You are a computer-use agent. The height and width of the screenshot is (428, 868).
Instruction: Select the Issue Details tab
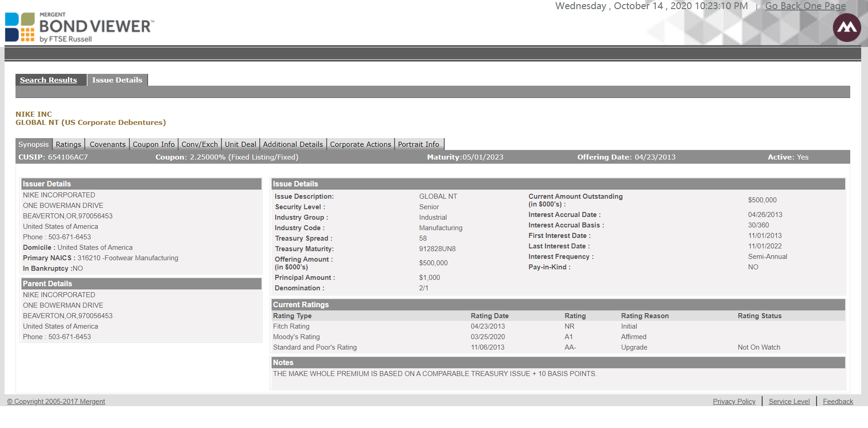pyautogui.click(x=117, y=80)
